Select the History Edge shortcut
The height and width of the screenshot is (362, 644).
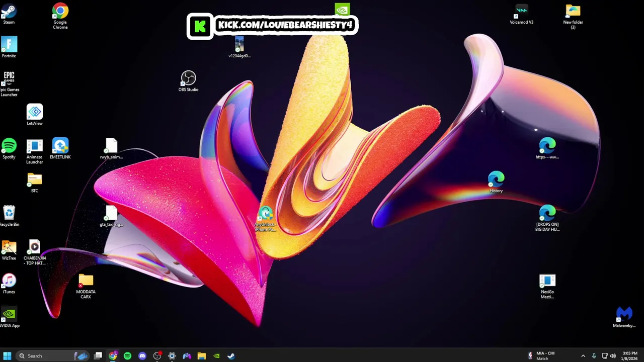click(x=496, y=183)
